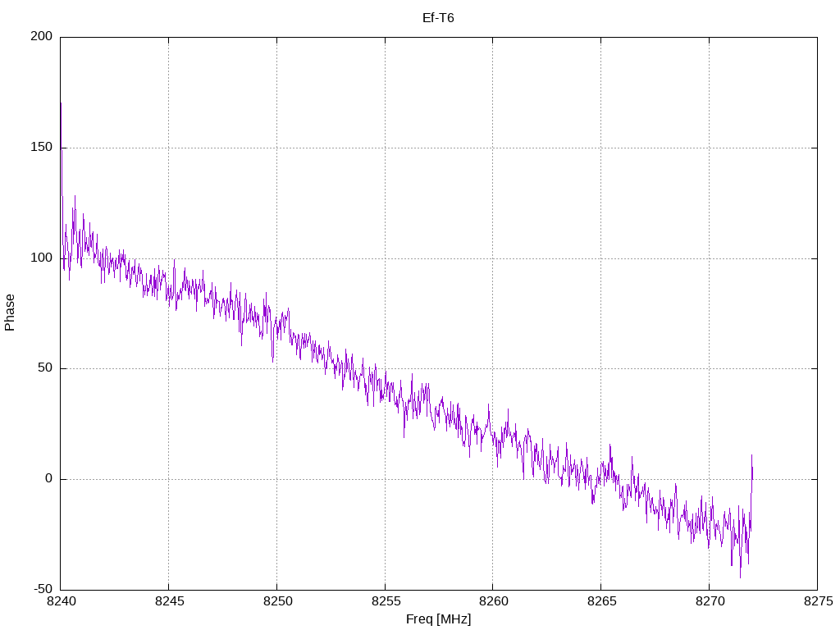Click the 200 y-axis tick label
This screenshot has width=840, height=630.
42,36
